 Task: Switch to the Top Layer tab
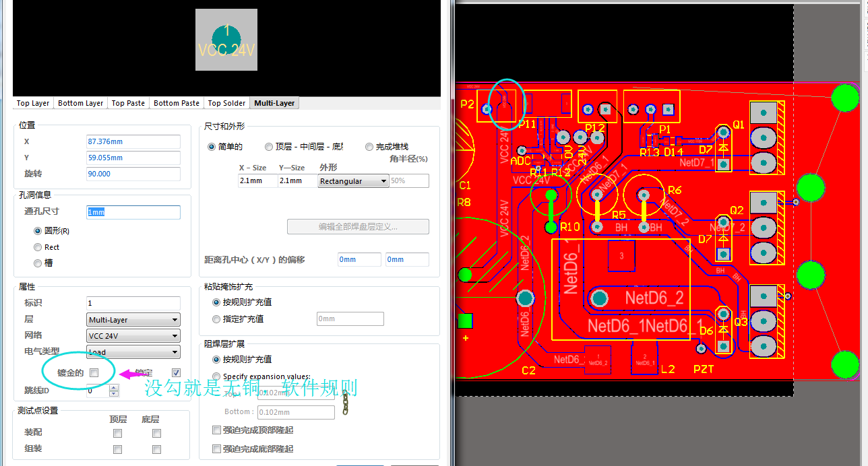[x=33, y=103]
